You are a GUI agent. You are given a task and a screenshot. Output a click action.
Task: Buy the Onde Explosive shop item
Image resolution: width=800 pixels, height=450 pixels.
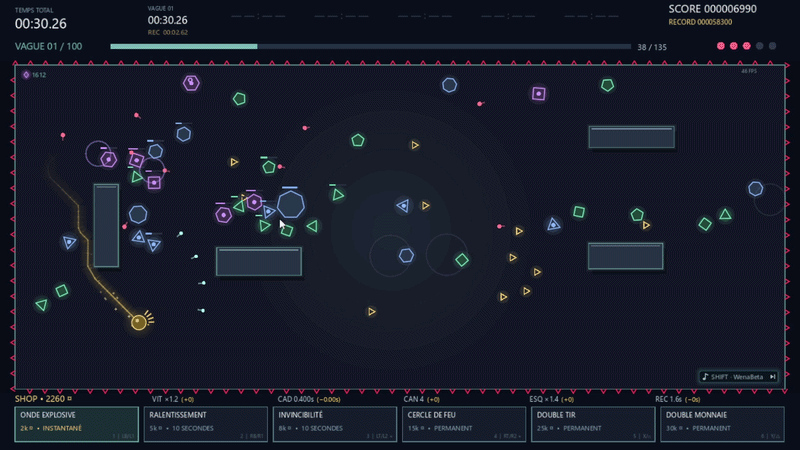tap(77, 424)
